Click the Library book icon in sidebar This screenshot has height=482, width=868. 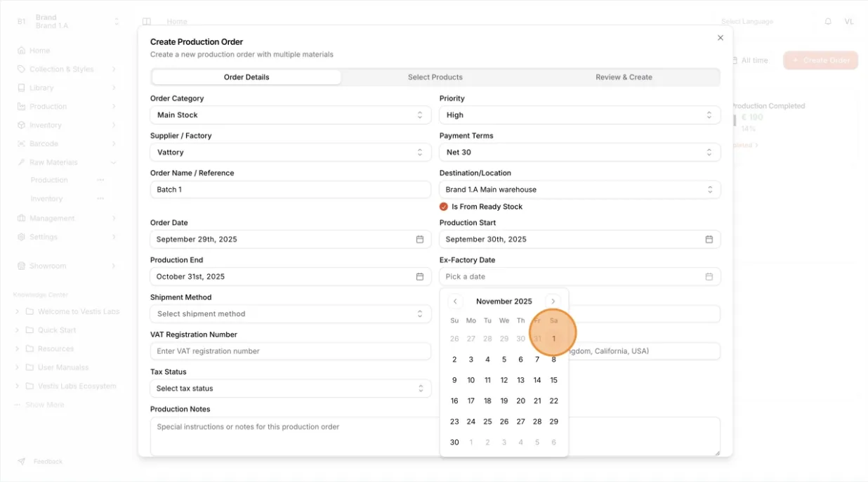tap(22, 88)
